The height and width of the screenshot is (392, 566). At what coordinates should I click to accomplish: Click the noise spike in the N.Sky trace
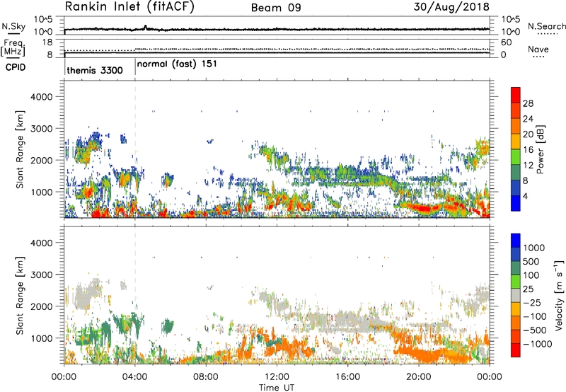(x=146, y=27)
